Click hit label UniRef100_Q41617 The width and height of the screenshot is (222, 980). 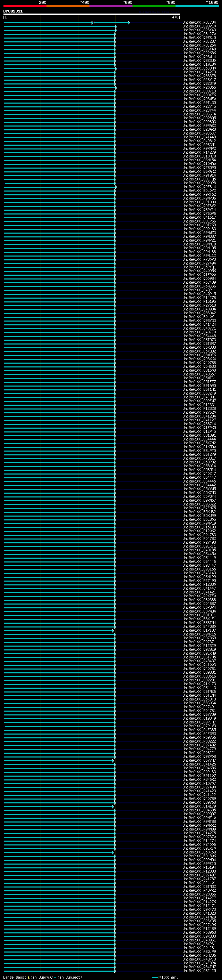(199, 217)
